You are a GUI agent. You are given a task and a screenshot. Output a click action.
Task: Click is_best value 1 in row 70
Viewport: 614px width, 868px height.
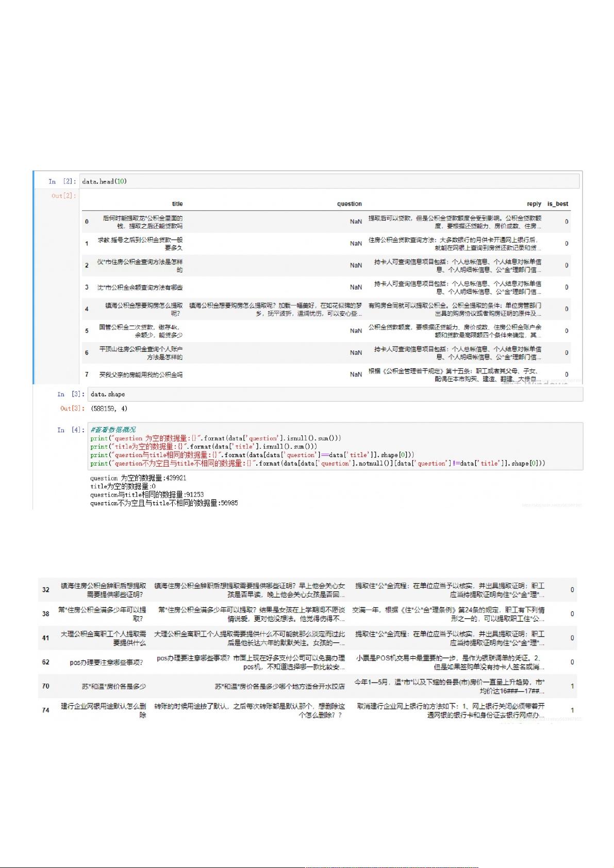(572, 686)
